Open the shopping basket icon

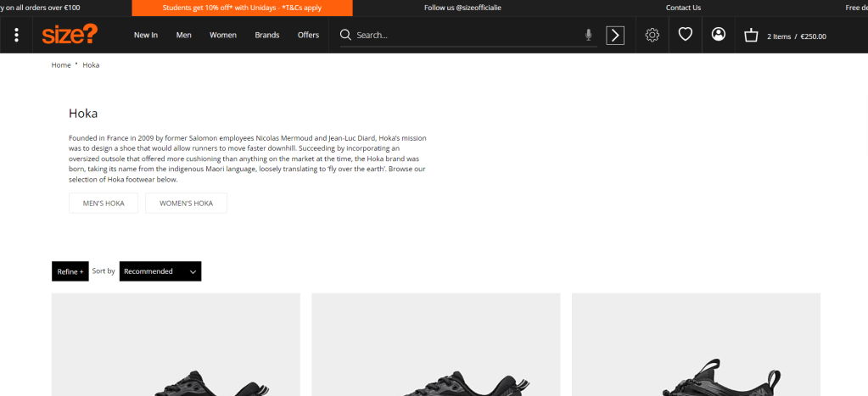click(x=751, y=36)
